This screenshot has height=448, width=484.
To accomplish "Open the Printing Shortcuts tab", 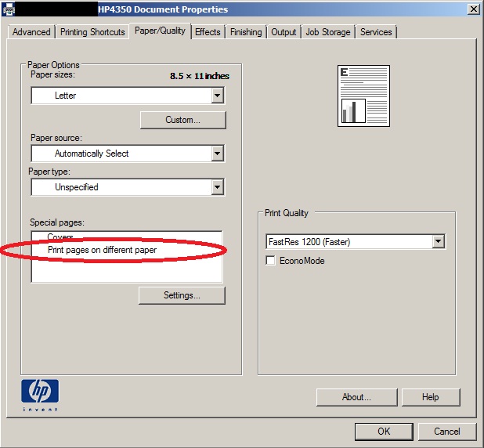I will point(92,32).
